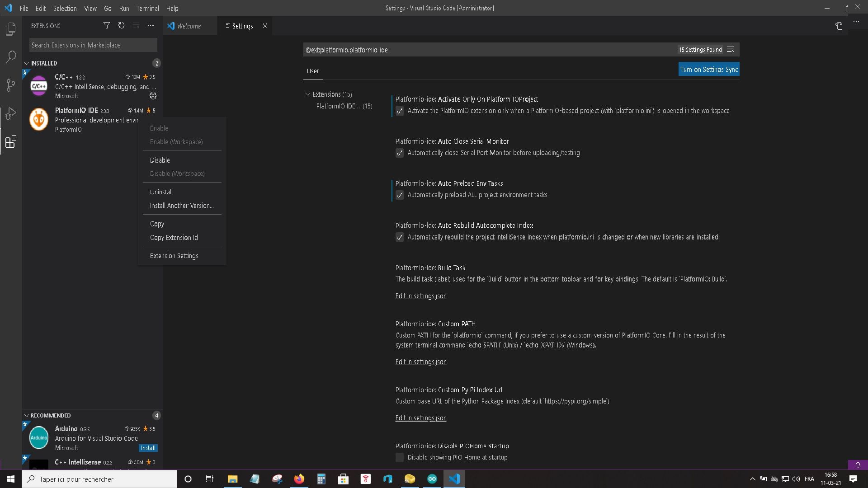
Task: Filter extensions with the funnel icon
Action: (x=107, y=26)
